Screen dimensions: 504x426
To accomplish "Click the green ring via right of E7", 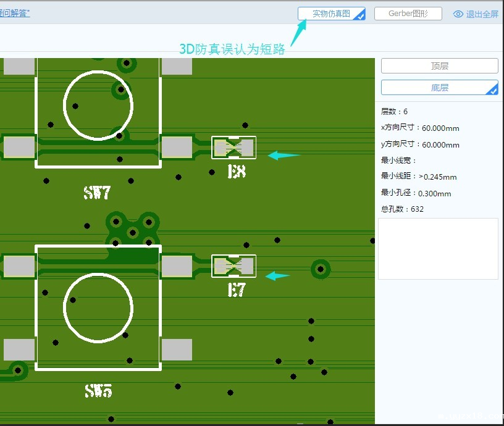I will tap(320, 269).
